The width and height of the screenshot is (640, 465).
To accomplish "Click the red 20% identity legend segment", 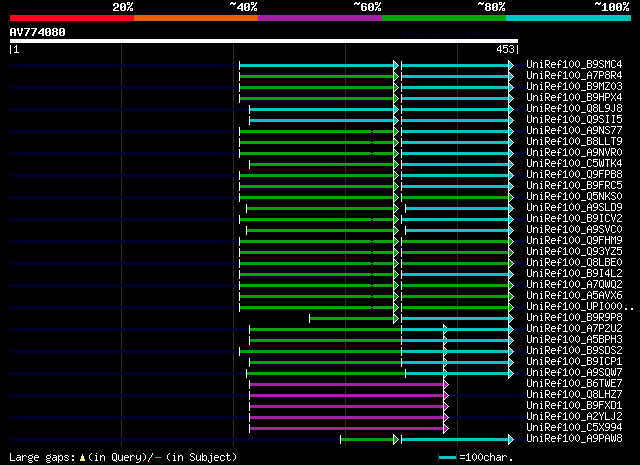I will [x=72, y=18].
